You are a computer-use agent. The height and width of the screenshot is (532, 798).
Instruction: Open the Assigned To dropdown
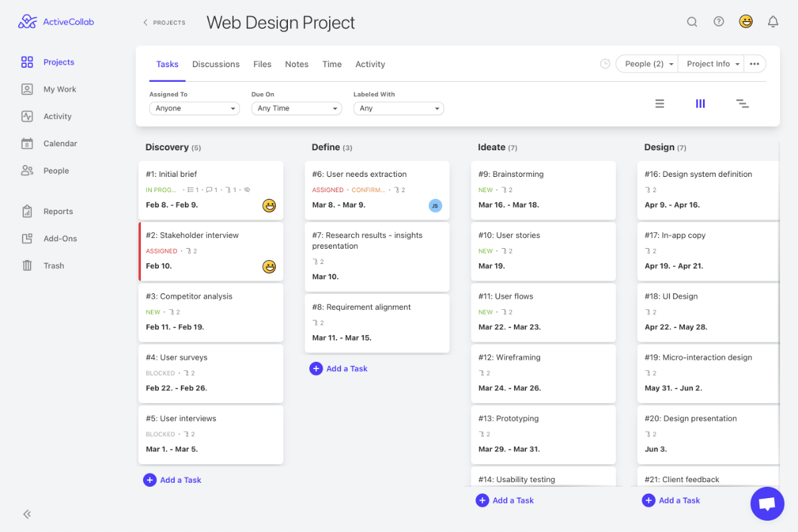coord(194,108)
